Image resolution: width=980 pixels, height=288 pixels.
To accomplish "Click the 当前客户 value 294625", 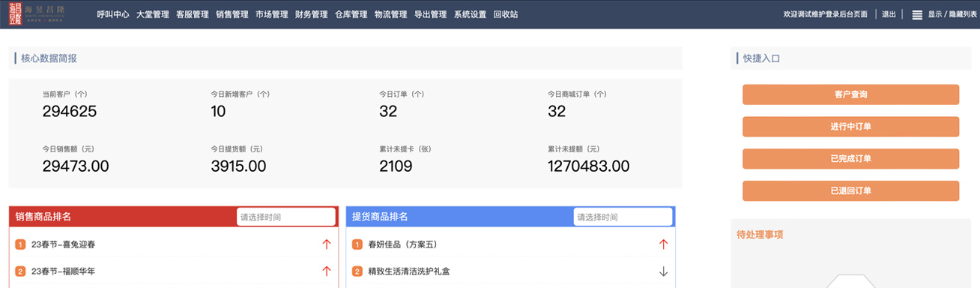I will [70, 112].
